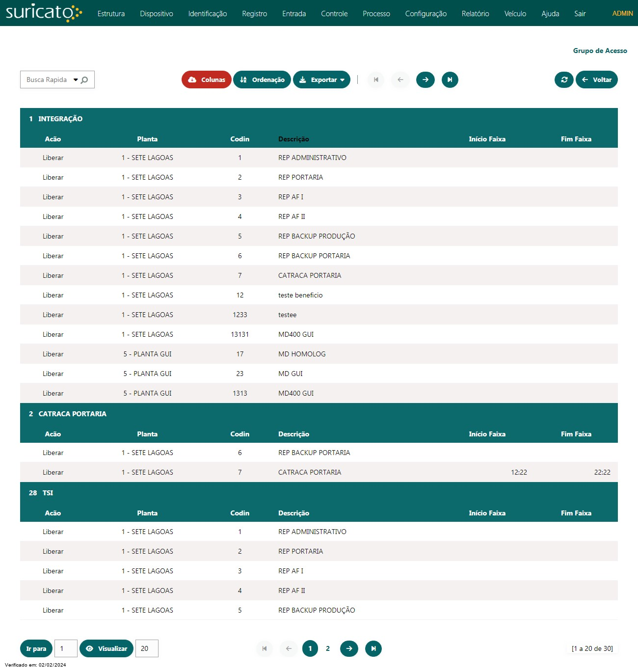Click Sair to log out
638x672 pixels.
pyautogui.click(x=580, y=14)
